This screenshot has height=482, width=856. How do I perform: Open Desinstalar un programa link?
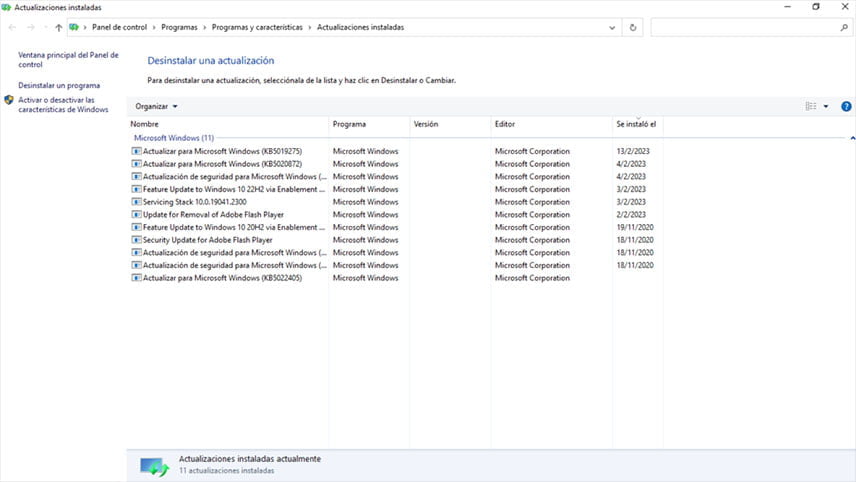59,86
